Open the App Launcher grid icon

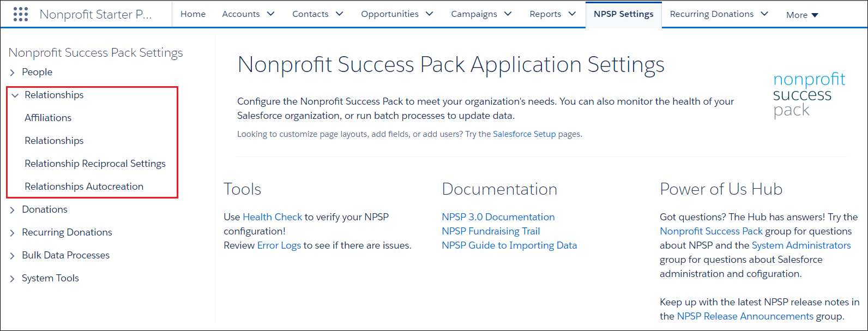tap(20, 14)
